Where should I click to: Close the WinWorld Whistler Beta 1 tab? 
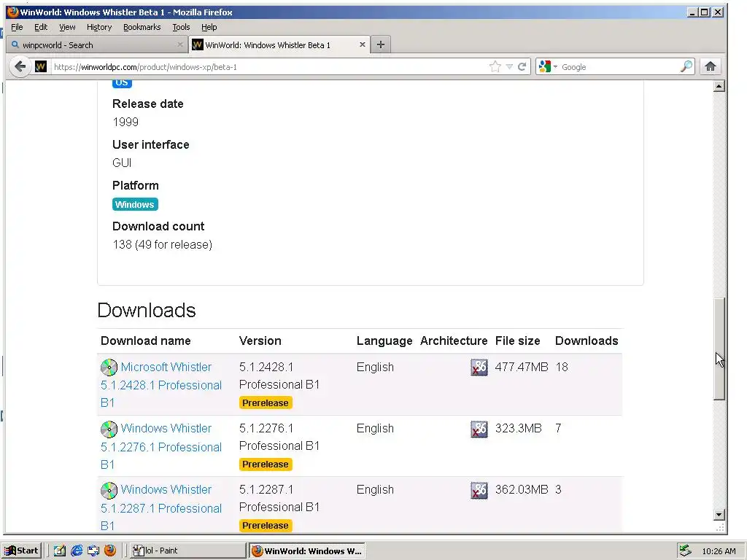(x=362, y=44)
